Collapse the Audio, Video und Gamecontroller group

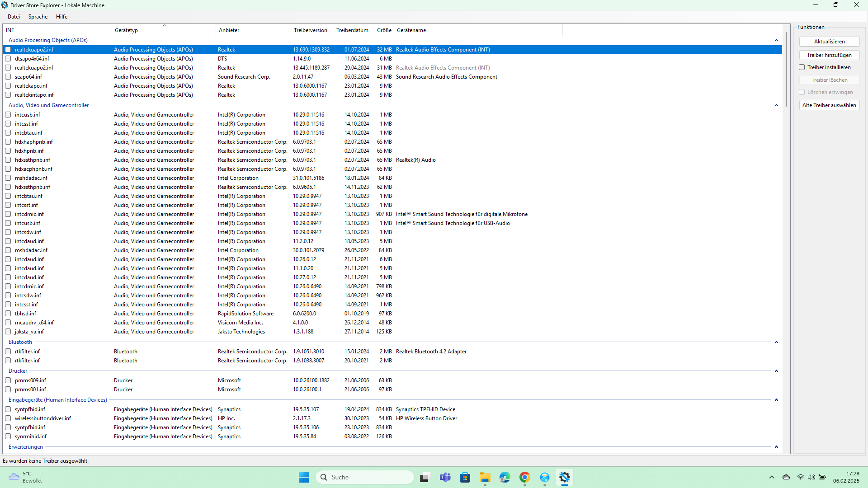(x=776, y=105)
